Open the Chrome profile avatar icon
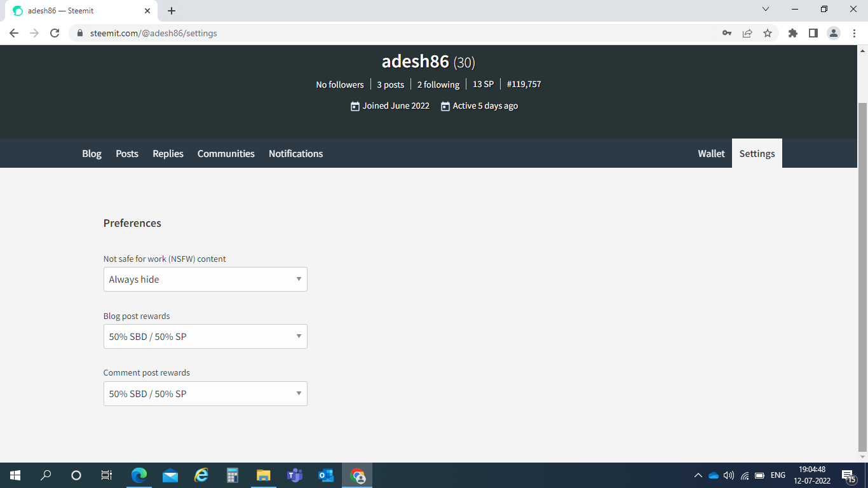The width and height of the screenshot is (868, 488). [834, 33]
